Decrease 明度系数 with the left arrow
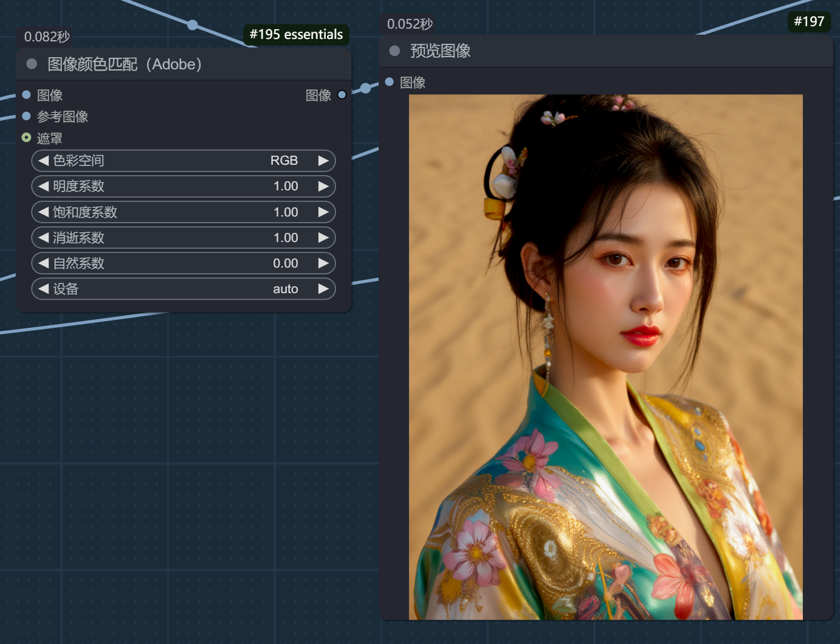Screen dimensions: 840x644 43,186
